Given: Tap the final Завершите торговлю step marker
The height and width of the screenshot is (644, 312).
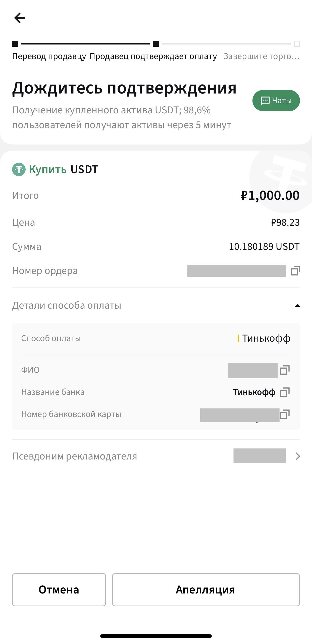Looking at the screenshot, I should 297,44.
